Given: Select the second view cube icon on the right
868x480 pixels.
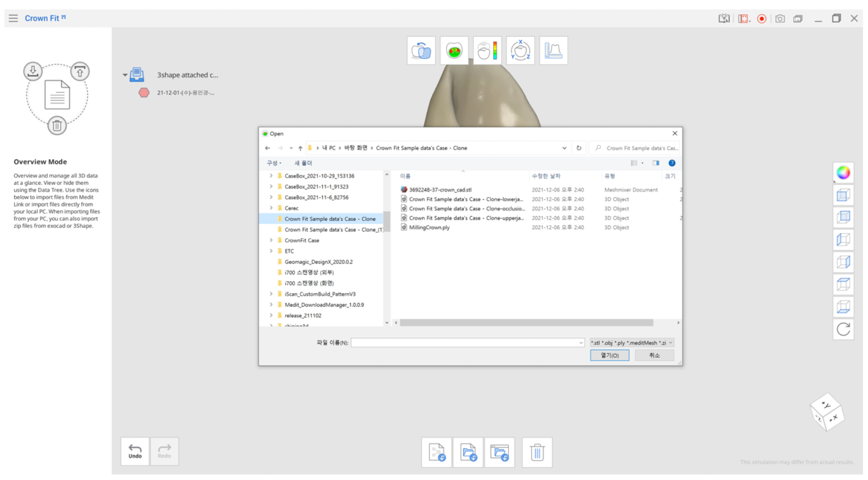Looking at the screenshot, I should (843, 218).
